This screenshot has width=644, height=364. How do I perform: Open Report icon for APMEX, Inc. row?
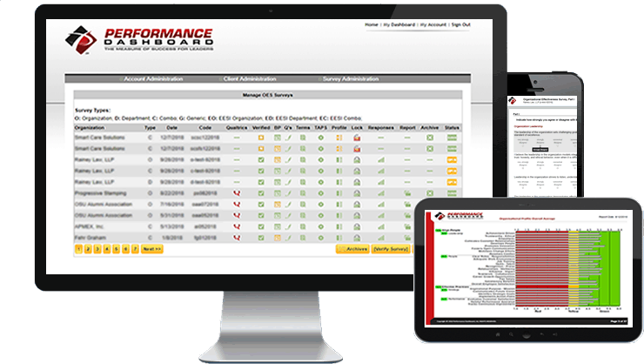tap(407, 226)
